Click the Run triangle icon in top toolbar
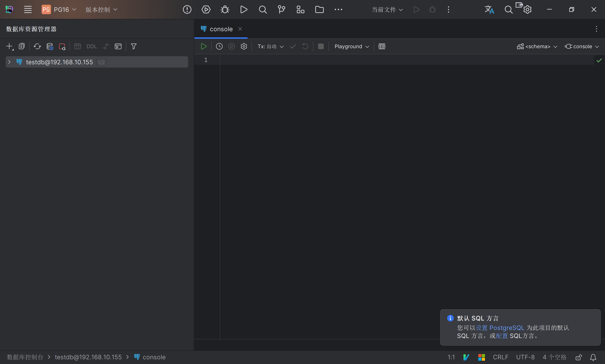This screenshot has width=605, height=364. click(244, 9)
